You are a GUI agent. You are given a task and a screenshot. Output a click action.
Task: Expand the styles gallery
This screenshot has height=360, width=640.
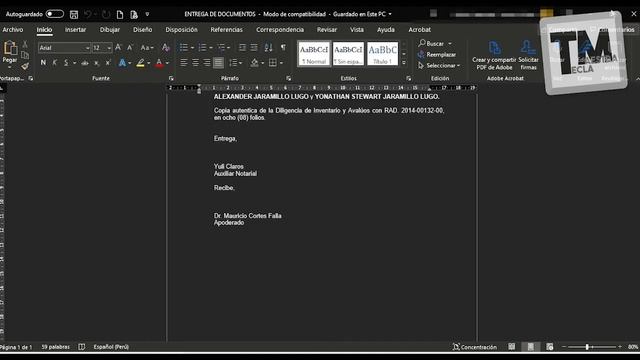(x=404, y=63)
